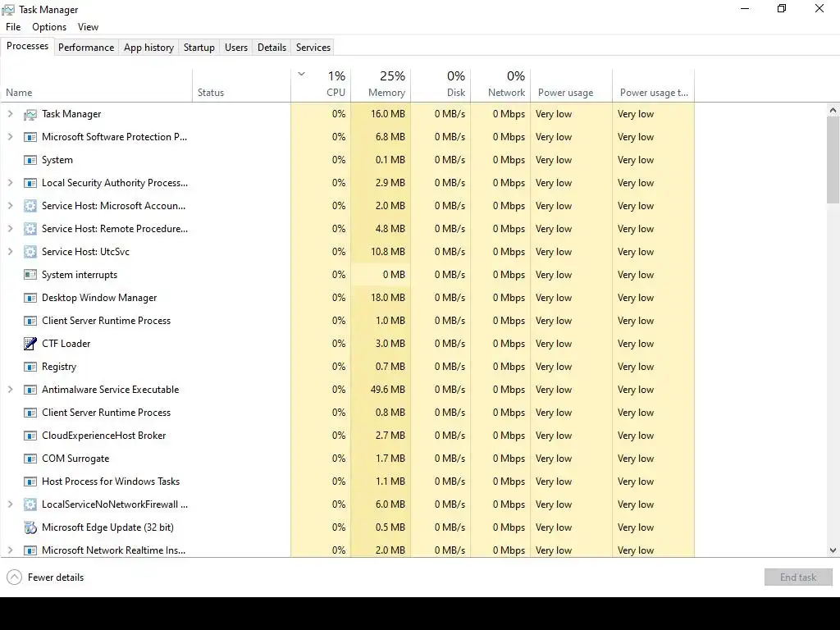The width and height of the screenshot is (840, 630).
Task: Click the vertical scrollbar thumb
Action: pyautogui.click(x=833, y=160)
